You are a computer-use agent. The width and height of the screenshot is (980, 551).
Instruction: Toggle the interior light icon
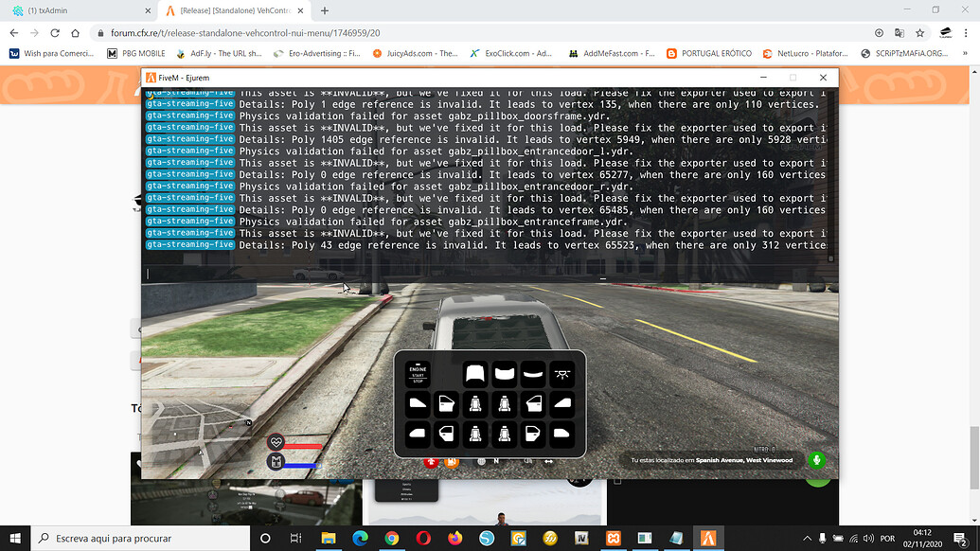[x=561, y=373]
